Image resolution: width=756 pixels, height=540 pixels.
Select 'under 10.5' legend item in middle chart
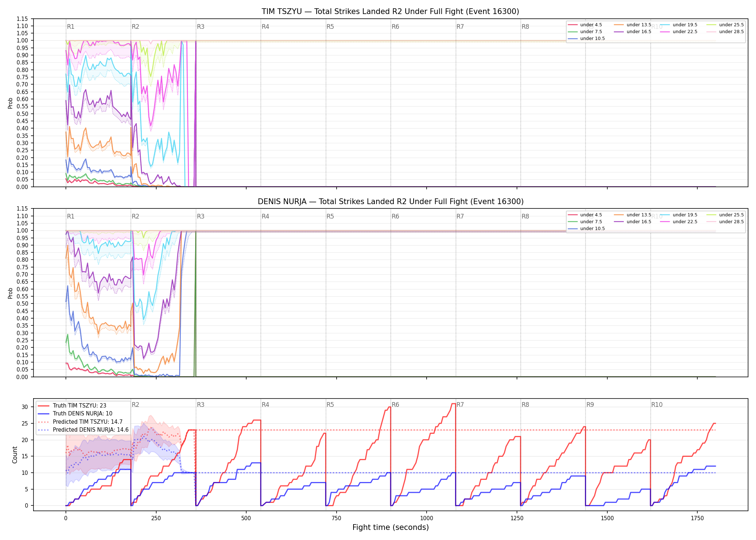586,229
